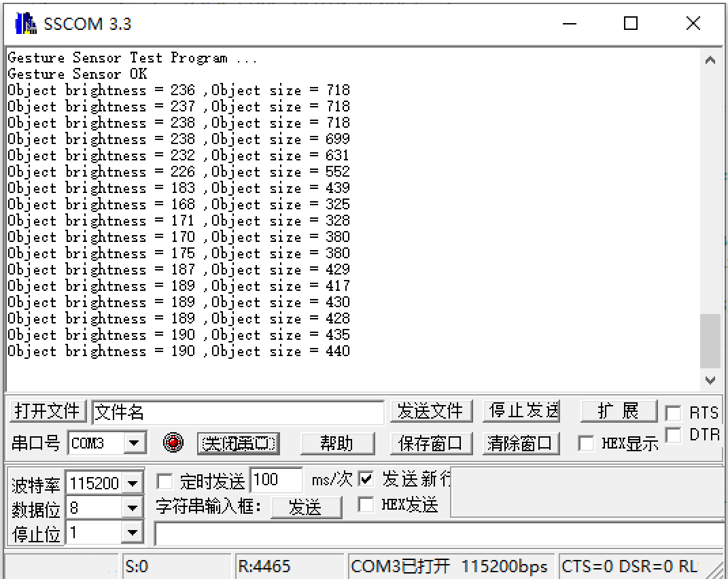
Task: Click the timed send interval field showing 100
Action: (x=276, y=480)
